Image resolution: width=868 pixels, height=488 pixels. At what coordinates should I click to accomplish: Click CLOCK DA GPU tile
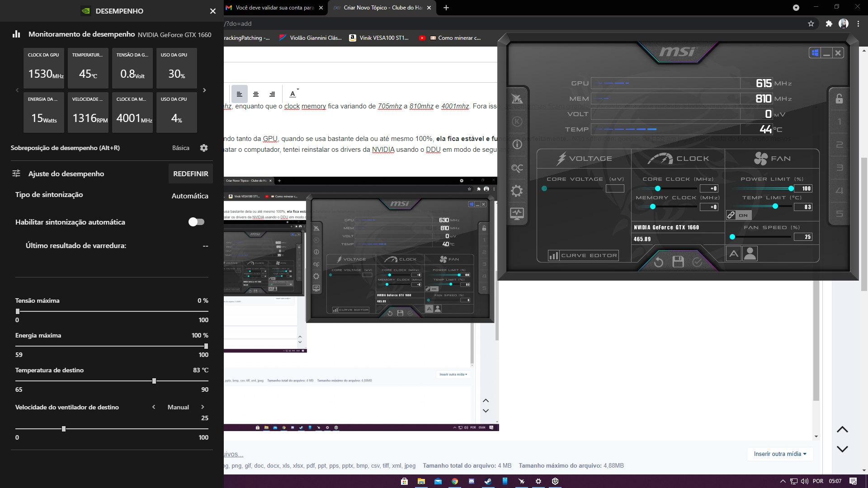tap(44, 68)
